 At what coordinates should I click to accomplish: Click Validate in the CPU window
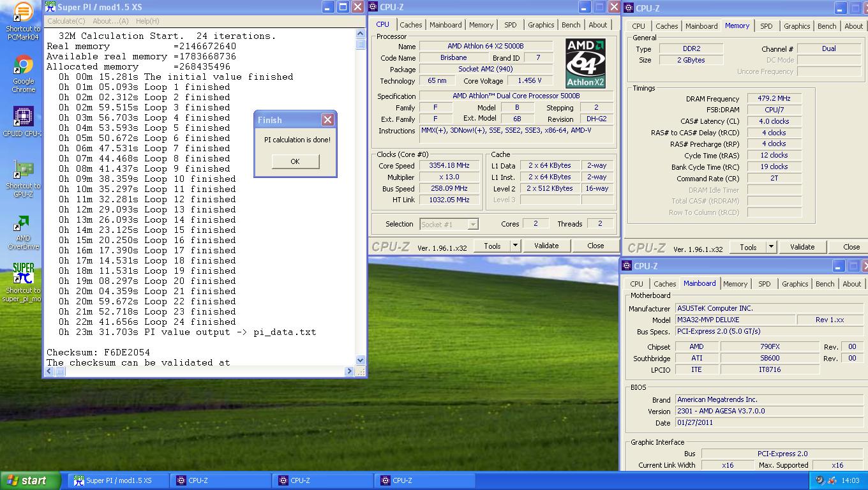click(x=546, y=246)
